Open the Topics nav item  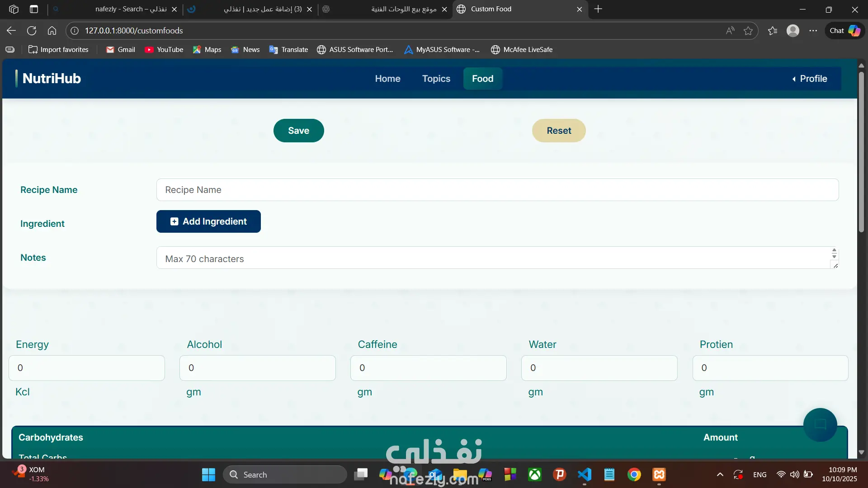click(x=436, y=79)
